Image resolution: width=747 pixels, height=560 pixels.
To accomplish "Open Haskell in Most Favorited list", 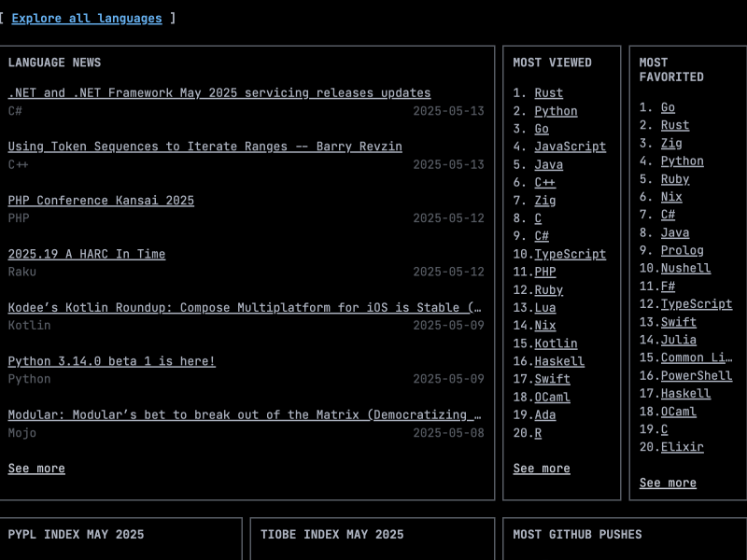I will [685, 393].
